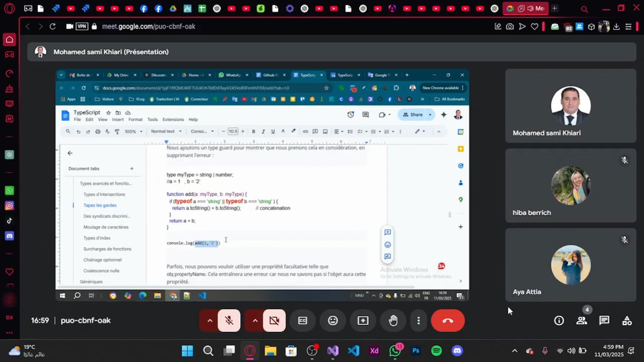Select 'Types d'intersections' document tab
Viewport: 644px width, 362px height.
(104, 195)
